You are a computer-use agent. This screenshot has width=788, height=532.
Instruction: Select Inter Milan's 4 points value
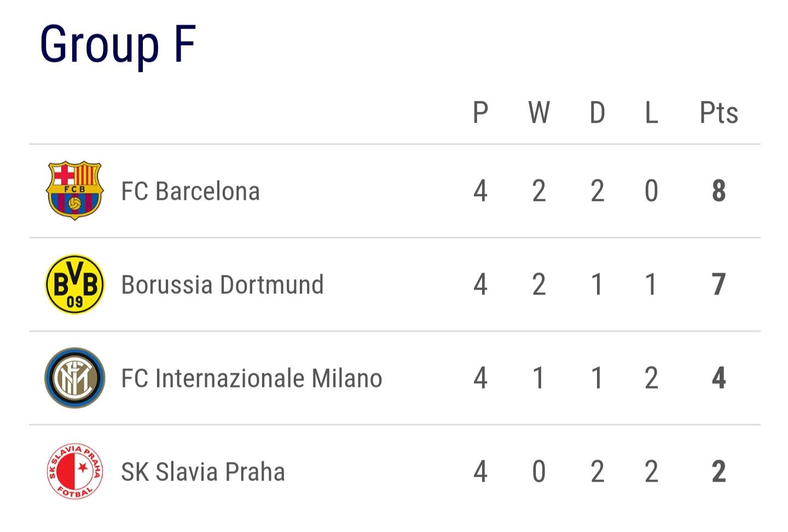tap(719, 378)
